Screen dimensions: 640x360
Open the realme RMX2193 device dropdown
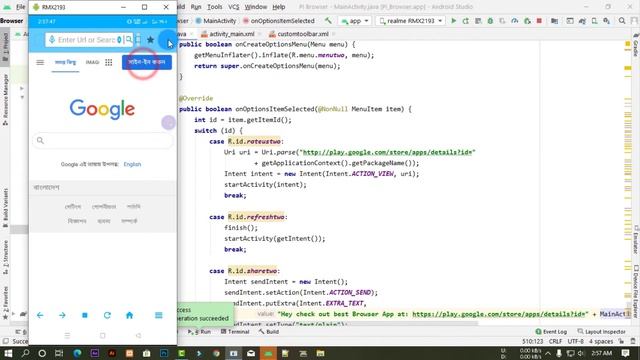coord(410,20)
